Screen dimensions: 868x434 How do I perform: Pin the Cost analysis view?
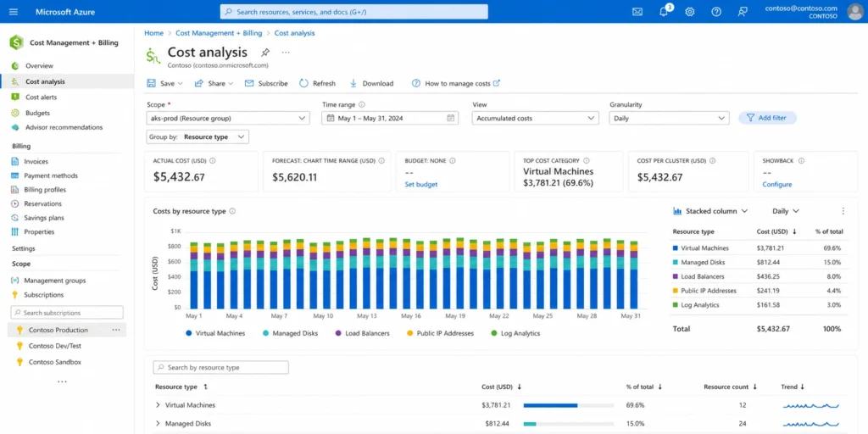265,53
